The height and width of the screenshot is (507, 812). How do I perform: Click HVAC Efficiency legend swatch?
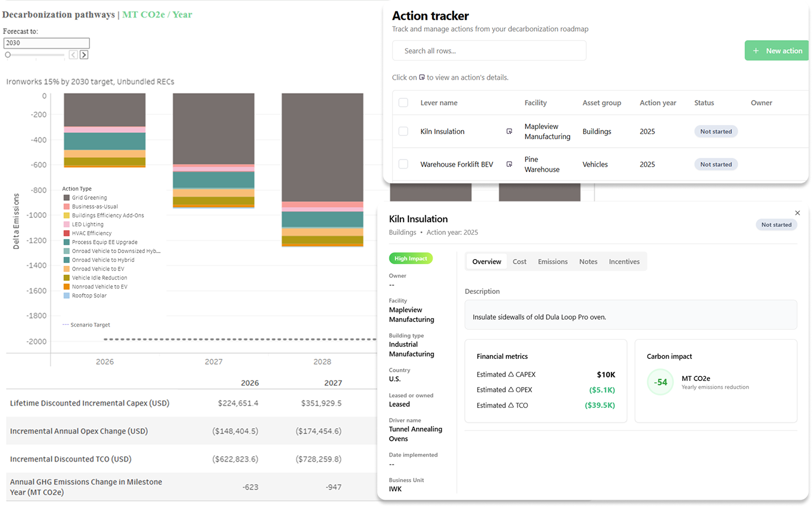coord(67,233)
